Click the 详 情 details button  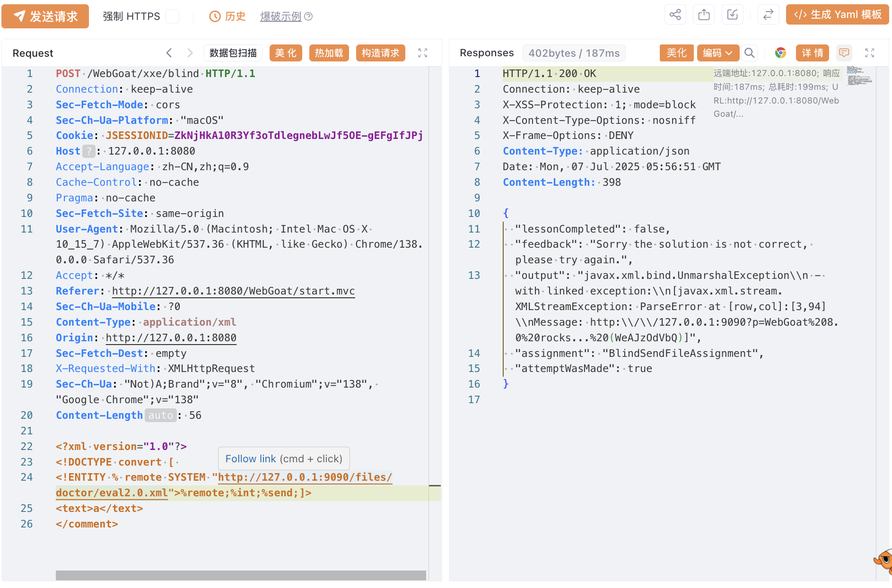[x=813, y=53]
